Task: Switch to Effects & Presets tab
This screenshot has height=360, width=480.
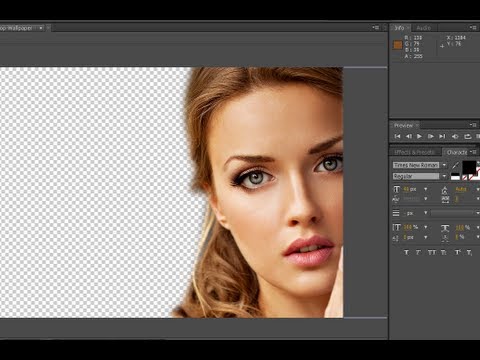Action: click(x=414, y=152)
